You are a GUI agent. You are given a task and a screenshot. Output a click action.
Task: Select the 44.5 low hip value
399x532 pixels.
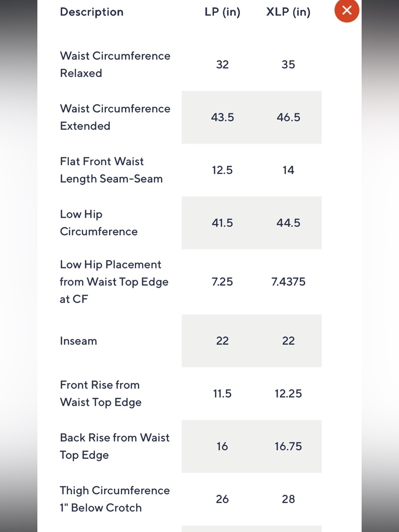(288, 223)
